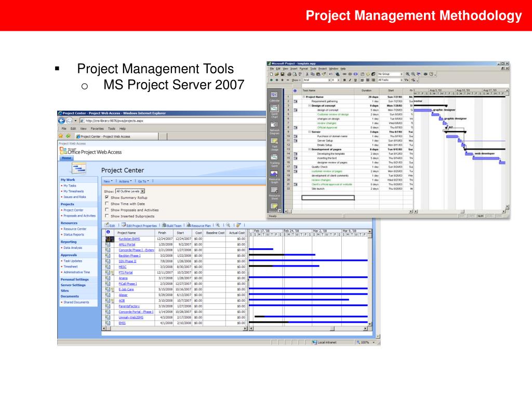Click the Internet Explorer Back button
This screenshot has height=399, width=532.
(x=61, y=121)
